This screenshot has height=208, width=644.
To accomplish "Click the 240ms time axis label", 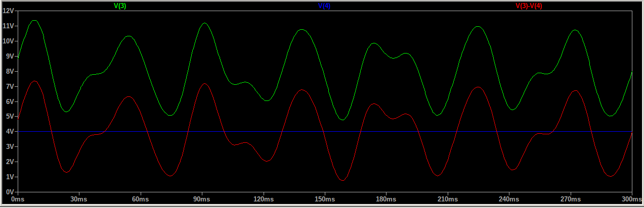I will coord(509,200).
